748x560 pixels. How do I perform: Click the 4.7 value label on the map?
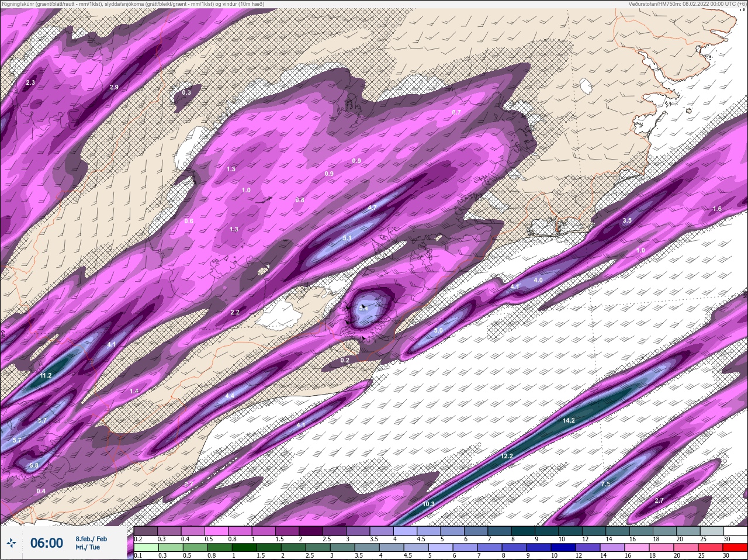(x=372, y=208)
